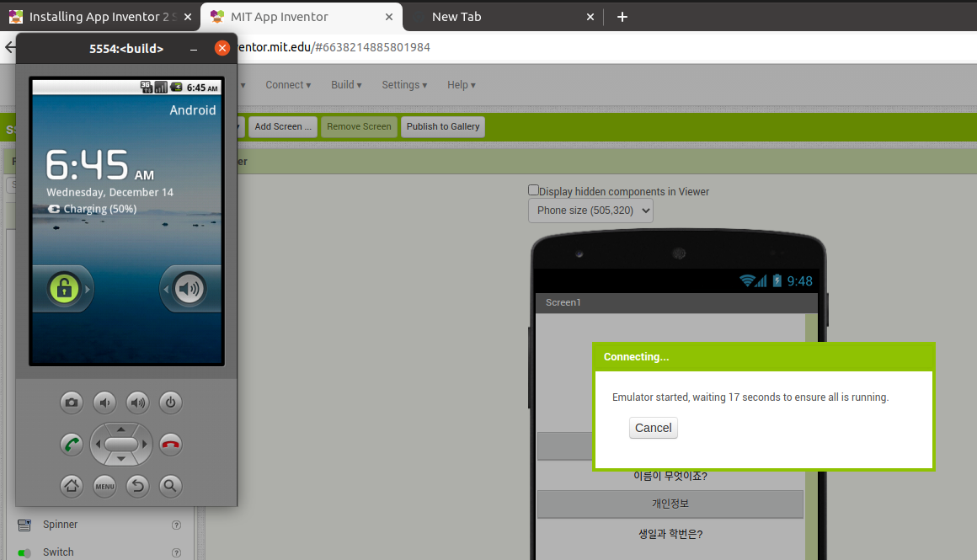This screenshot has height=560, width=977.
Task: Open the Help menu
Action: tap(461, 85)
